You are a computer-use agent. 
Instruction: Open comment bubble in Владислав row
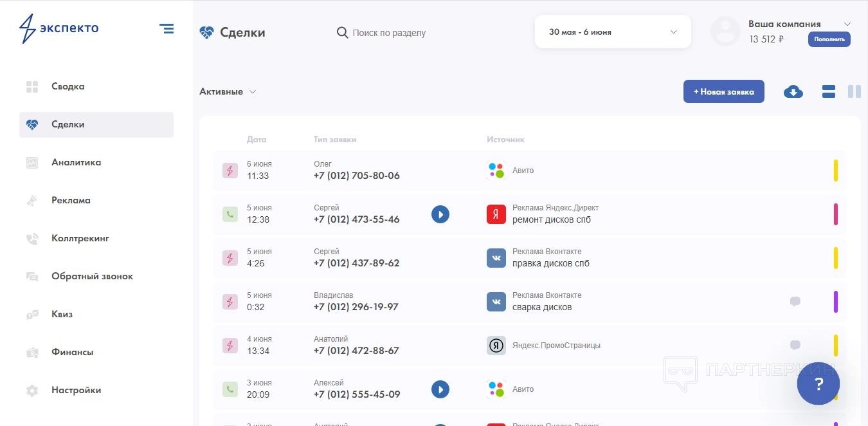click(x=795, y=302)
